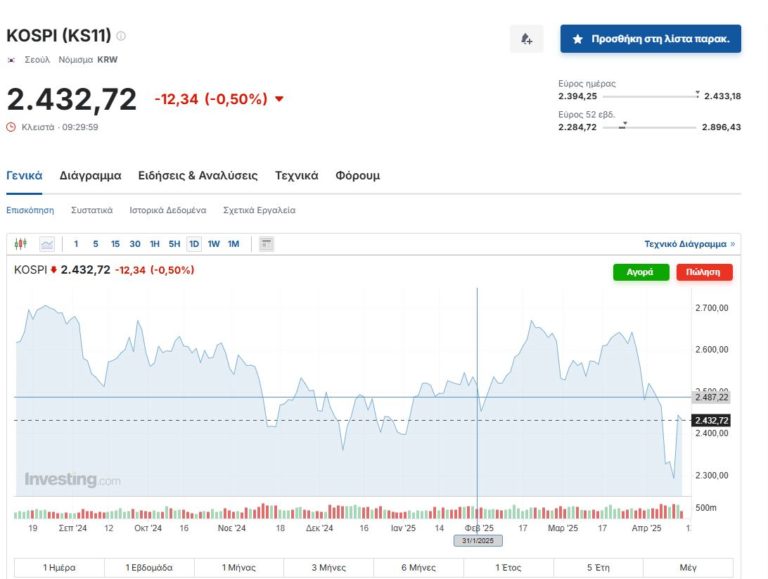Click the South Korea flag icon
Viewport: 768px width, 579px height.
pyautogui.click(x=12, y=60)
